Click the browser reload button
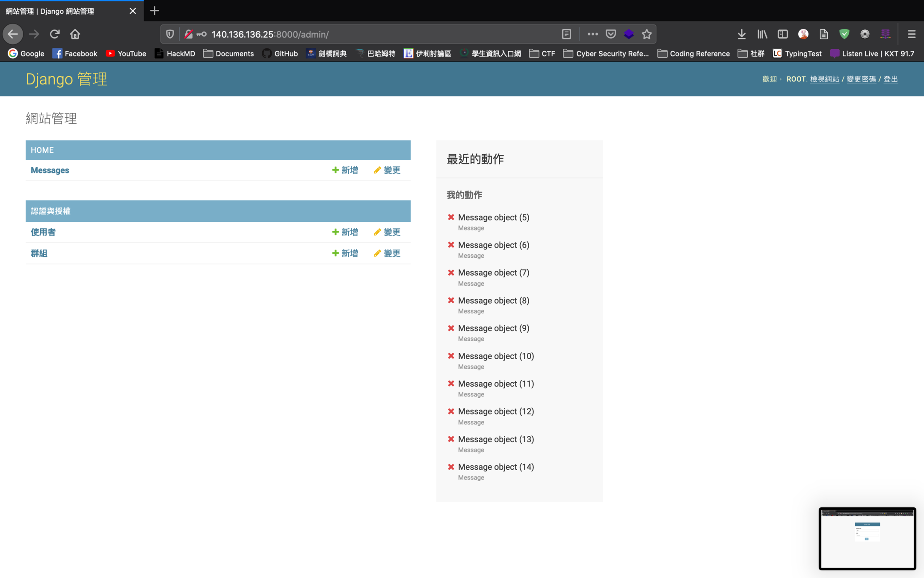This screenshot has height=578, width=924. click(54, 34)
